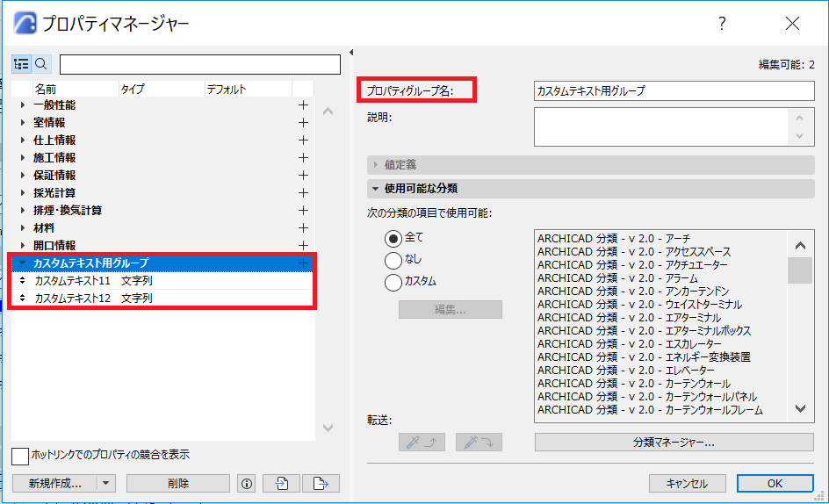829x504 pixels.
Task: Click the info icon next to 削除
Action: (246, 483)
